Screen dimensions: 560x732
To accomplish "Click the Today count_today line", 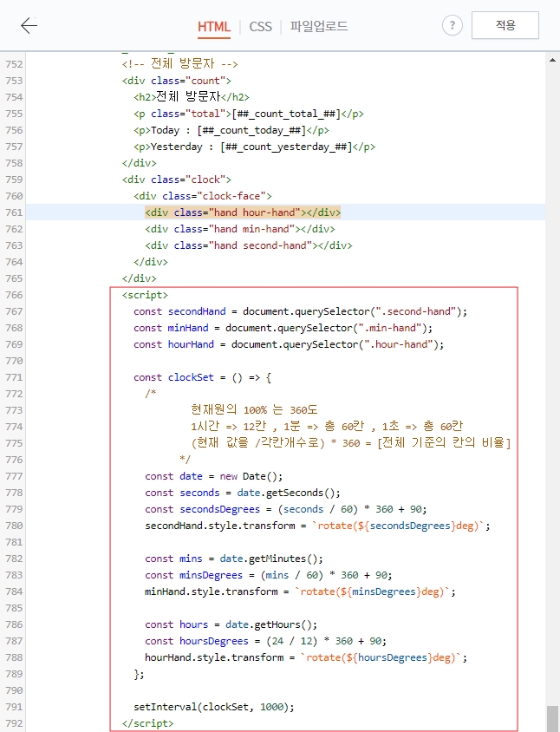I will [x=231, y=130].
